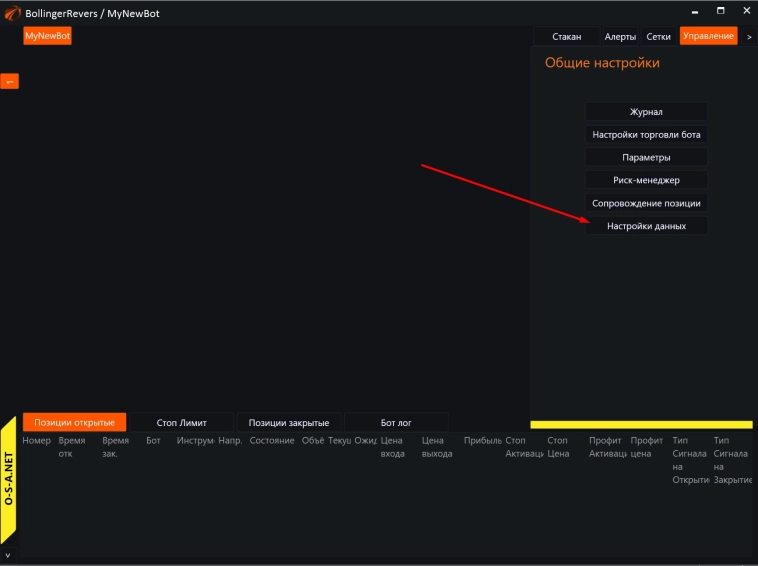Open the Журнал button
This screenshot has height=566, width=758.
coord(646,112)
